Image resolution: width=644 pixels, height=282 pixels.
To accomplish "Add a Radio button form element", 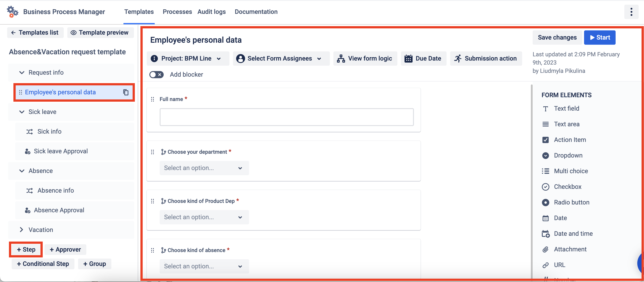I will coord(572,202).
